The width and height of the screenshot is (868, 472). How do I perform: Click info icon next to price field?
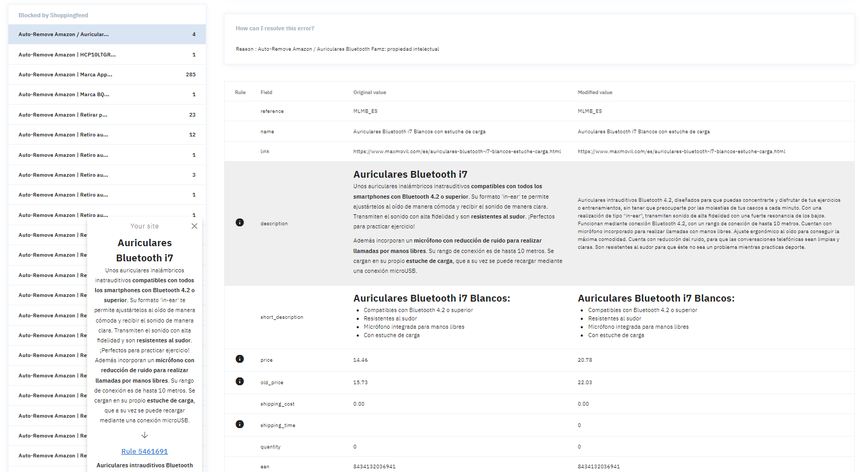240,359
